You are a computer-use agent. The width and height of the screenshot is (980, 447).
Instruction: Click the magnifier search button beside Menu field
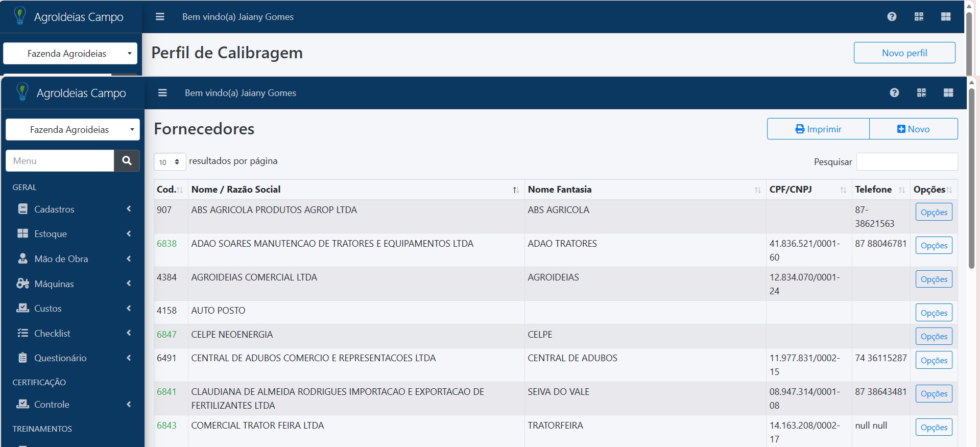[x=127, y=160]
